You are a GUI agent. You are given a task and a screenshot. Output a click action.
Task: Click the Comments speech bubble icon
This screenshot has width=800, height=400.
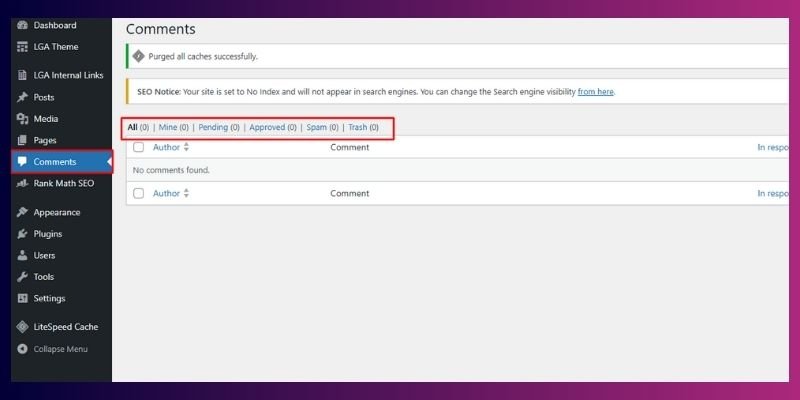(x=22, y=162)
